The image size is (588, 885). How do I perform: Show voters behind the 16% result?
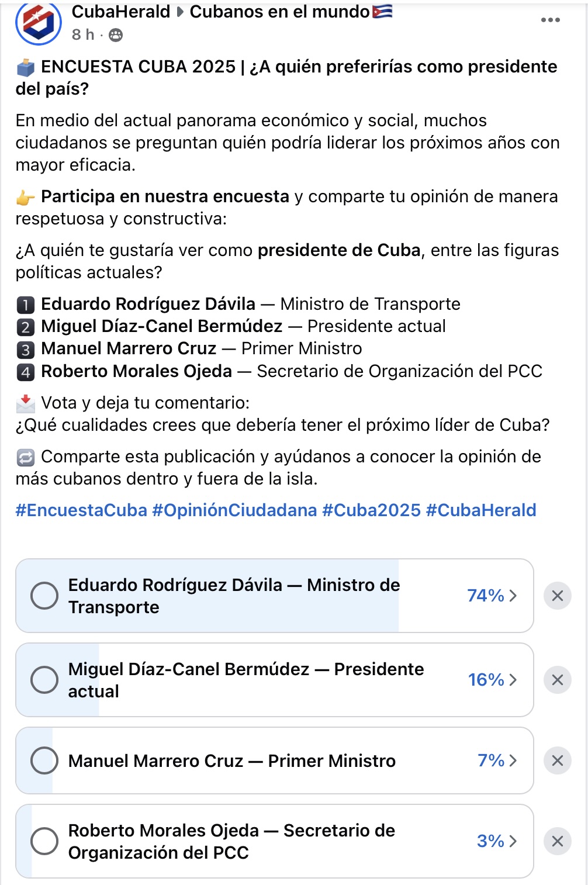(x=492, y=680)
